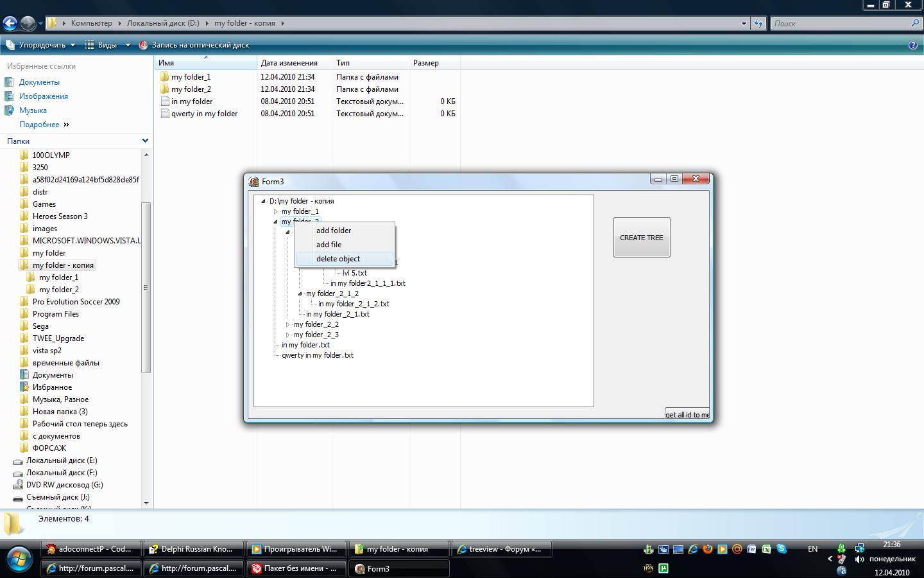The height and width of the screenshot is (578, 924).
Task: Click the refresh button beside address bar
Action: [x=758, y=24]
